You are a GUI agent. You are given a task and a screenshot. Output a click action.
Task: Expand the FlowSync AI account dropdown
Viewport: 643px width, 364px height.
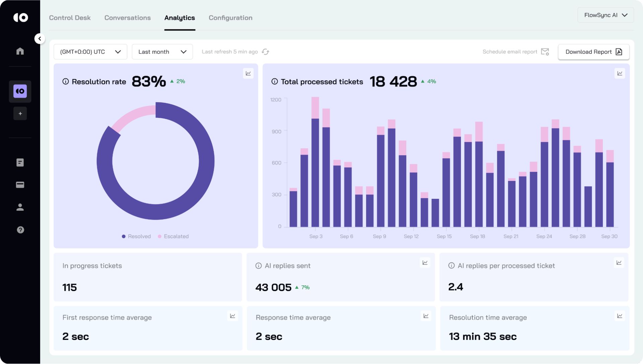(605, 15)
